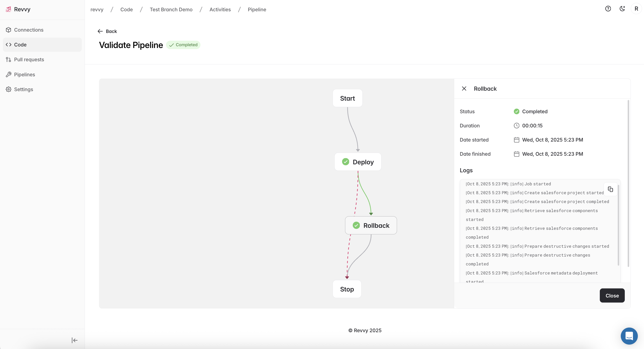The height and width of the screenshot is (349, 644).
Task: Click the logs box scrollbar
Action: point(618,225)
